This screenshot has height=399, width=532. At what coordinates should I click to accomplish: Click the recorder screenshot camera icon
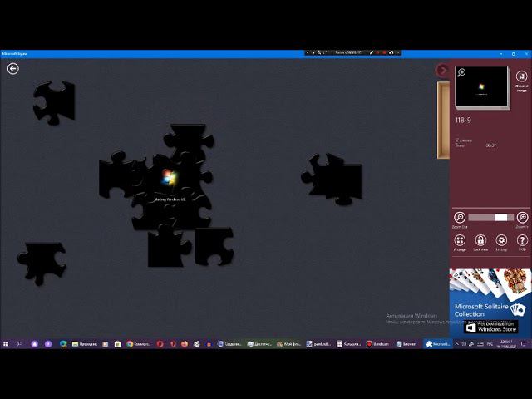[x=392, y=52]
